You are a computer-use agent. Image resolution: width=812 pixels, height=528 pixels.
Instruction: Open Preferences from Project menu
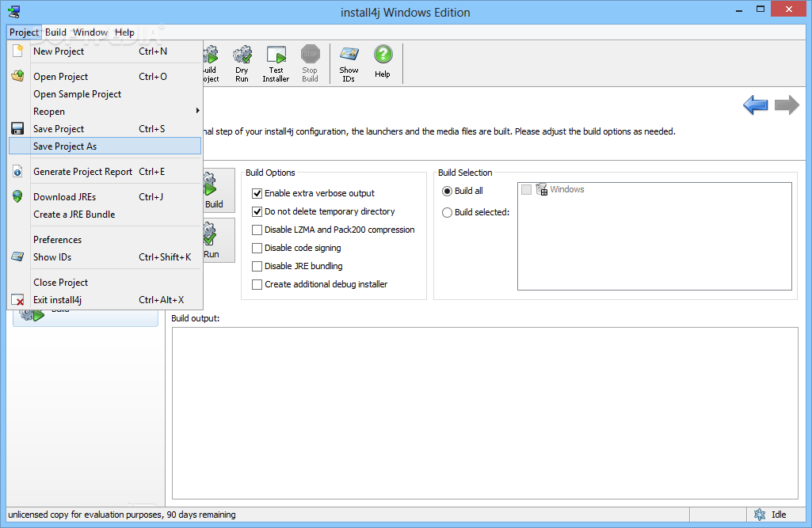pyautogui.click(x=105, y=240)
